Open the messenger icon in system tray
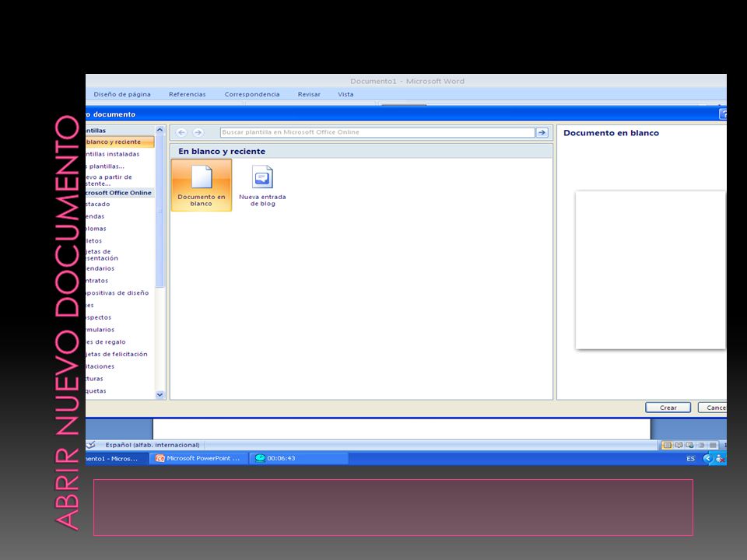 720,459
